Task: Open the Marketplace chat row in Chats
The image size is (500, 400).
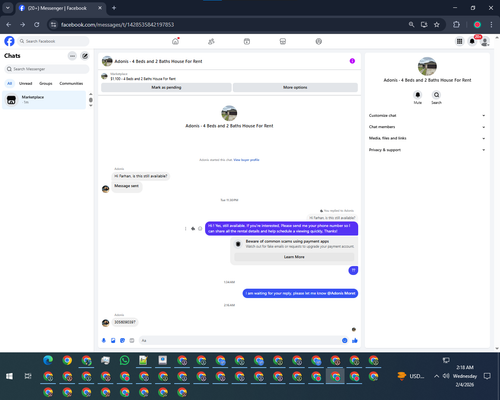Action: 44,100
